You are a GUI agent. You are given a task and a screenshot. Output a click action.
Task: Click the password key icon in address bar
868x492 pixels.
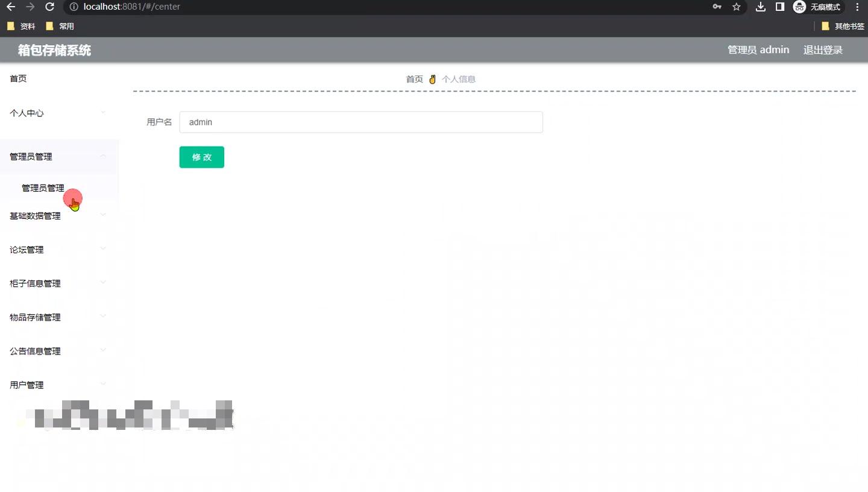coord(716,7)
